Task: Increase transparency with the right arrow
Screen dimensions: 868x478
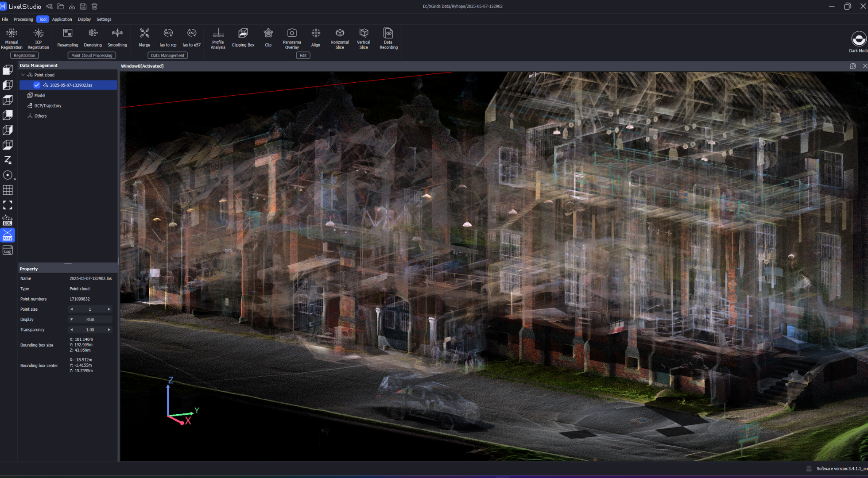Action: coord(109,330)
